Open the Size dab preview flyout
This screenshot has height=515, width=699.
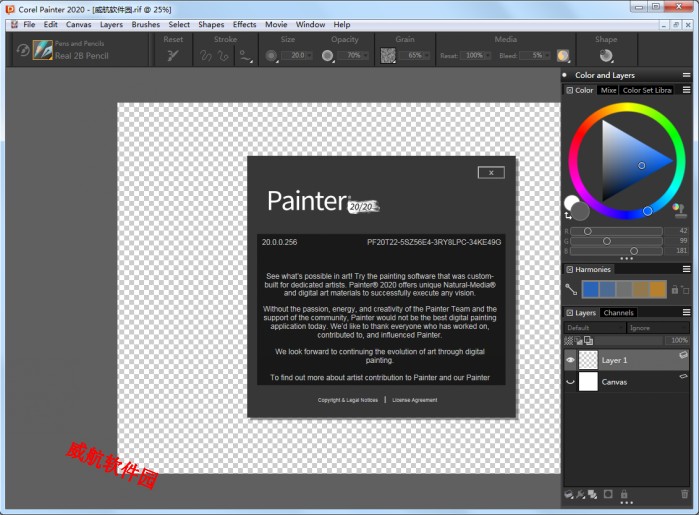pyautogui.click(x=271, y=55)
